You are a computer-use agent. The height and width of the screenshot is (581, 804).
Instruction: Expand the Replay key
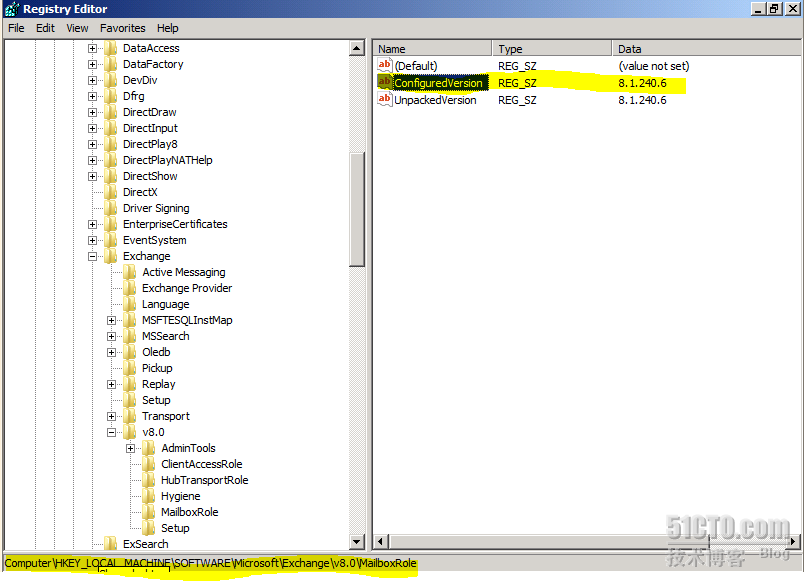point(111,384)
